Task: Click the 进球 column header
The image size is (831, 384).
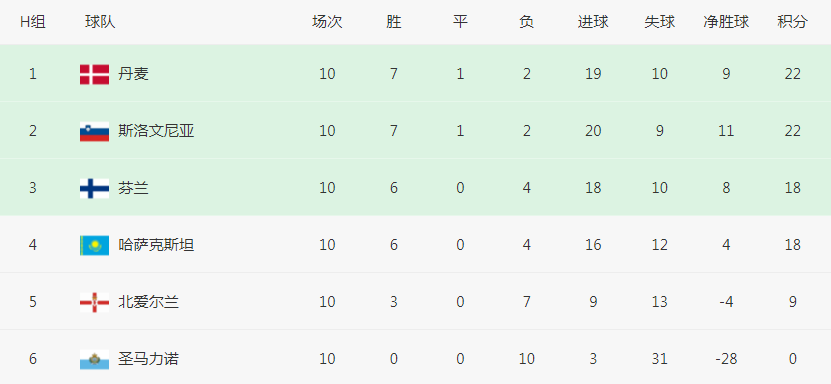Action: coord(593,22)
